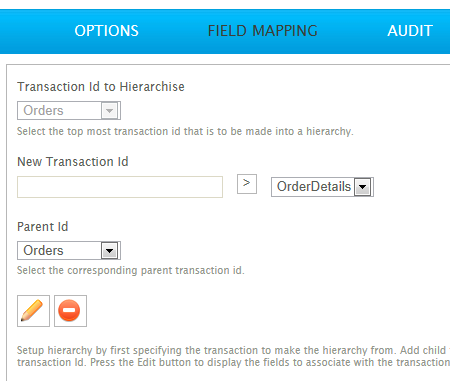This screenshot has height=381, width=450.
Task: Click the '>' add transaction button
Action: tap(247, 184)
